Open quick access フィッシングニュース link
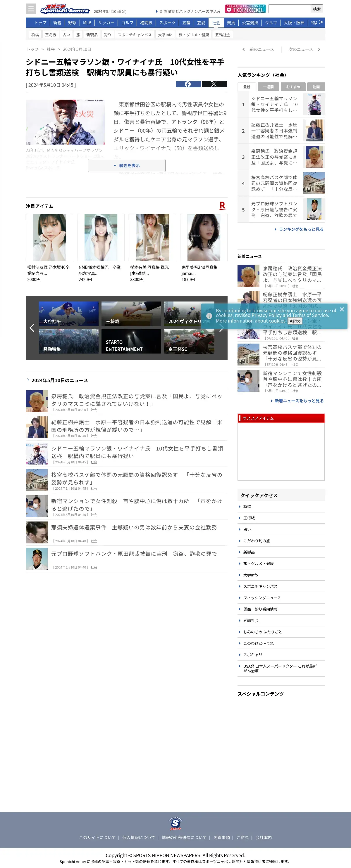The height and width of the screenshot is (868, 351). 262,598
